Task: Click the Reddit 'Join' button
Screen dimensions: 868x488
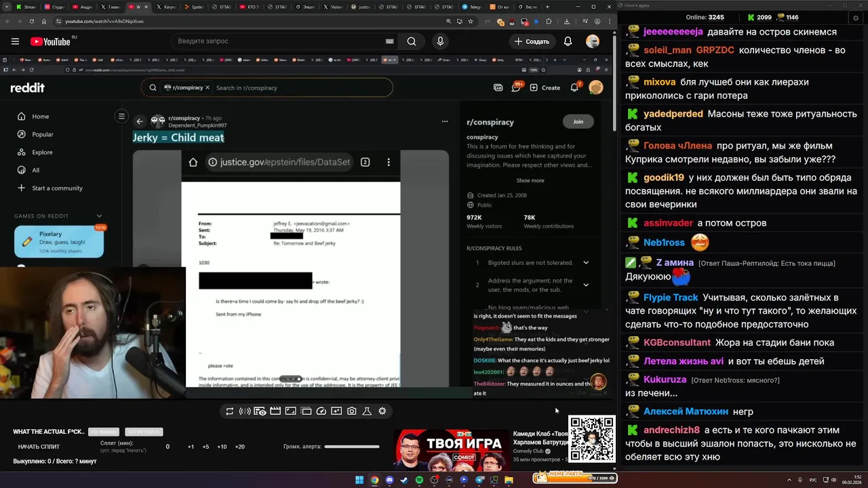Action: [578, 121]
